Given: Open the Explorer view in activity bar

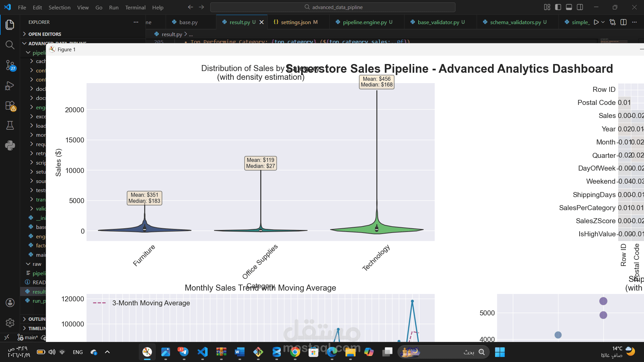Looking at the screenshot, I should [10, 25].
